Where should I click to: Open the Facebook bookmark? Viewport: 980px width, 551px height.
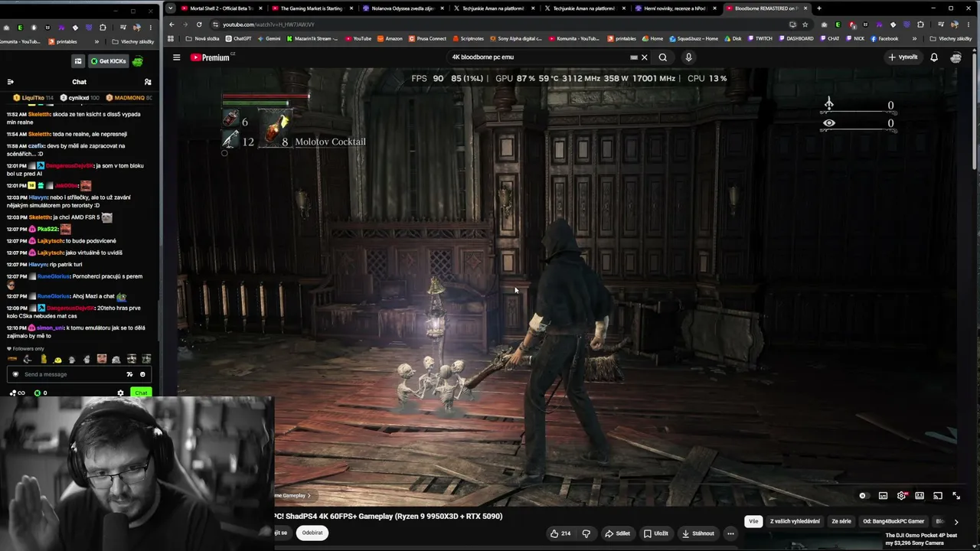coord(884,38)
